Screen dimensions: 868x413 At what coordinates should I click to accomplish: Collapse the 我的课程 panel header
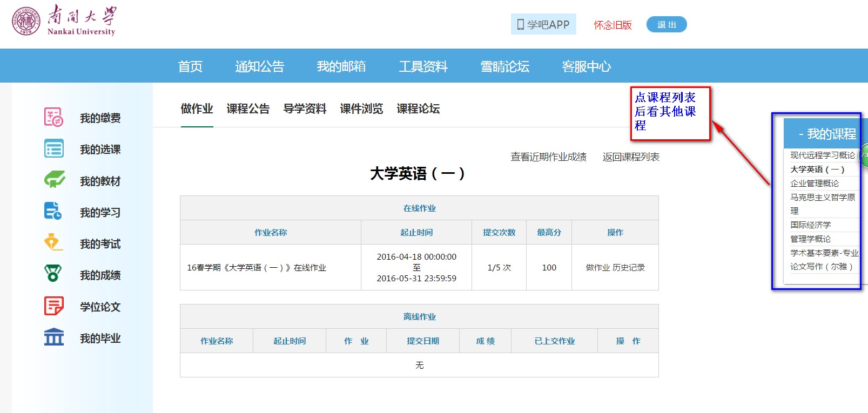coord(826,134)
